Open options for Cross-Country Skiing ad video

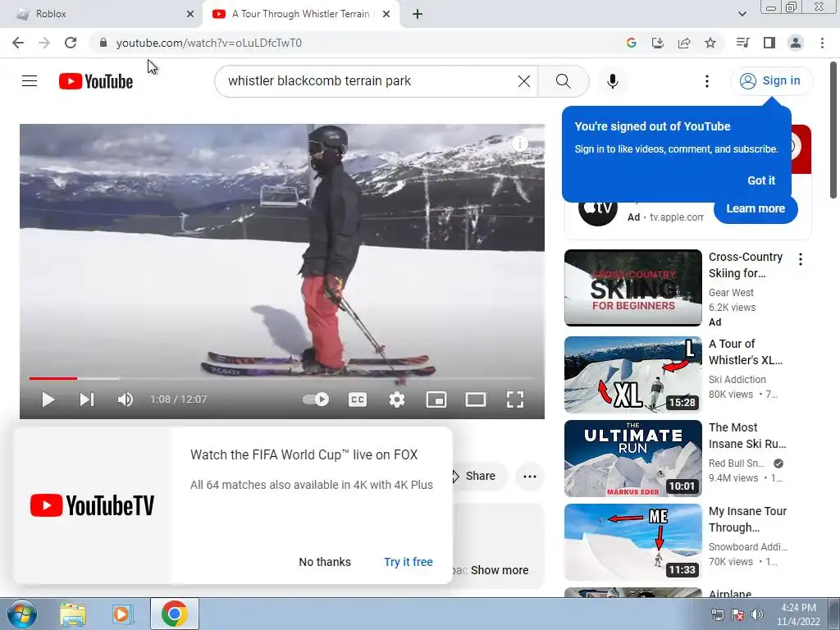click(801, 259)
